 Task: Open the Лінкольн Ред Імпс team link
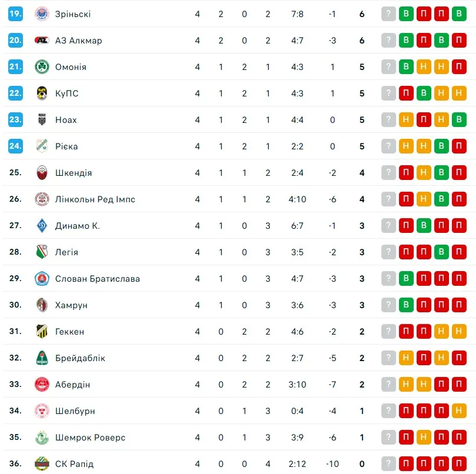pyautogui.click(x=95, y=199)
